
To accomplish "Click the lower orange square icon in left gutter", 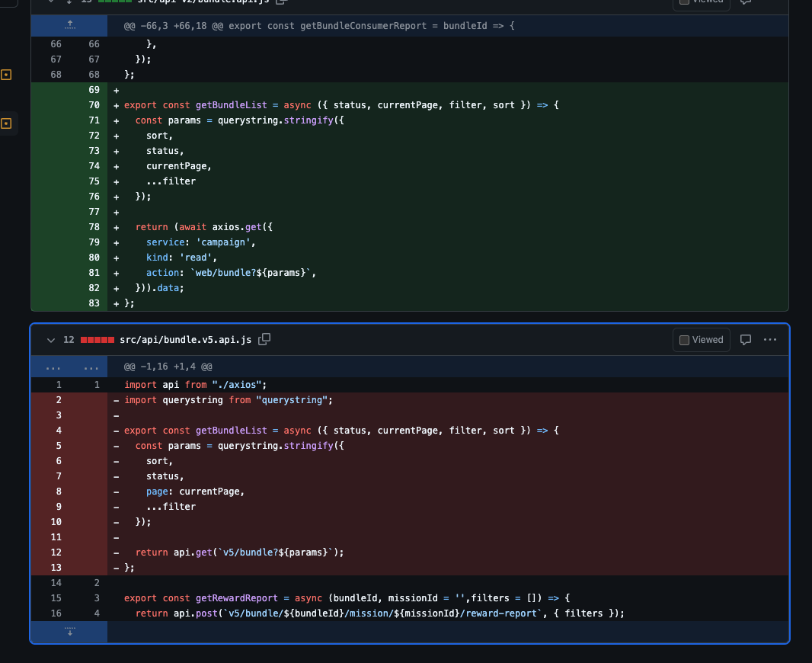I will (x=7, y=123).
